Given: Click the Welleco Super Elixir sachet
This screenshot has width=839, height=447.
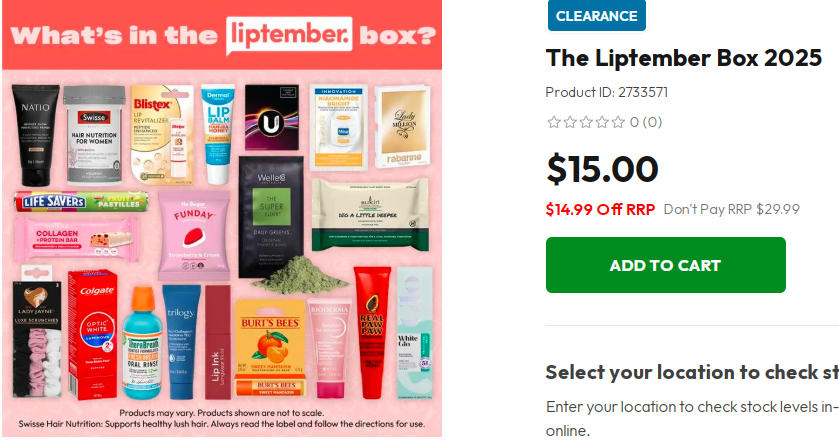Looking at the screenshot, I should (x=271, y=217).
